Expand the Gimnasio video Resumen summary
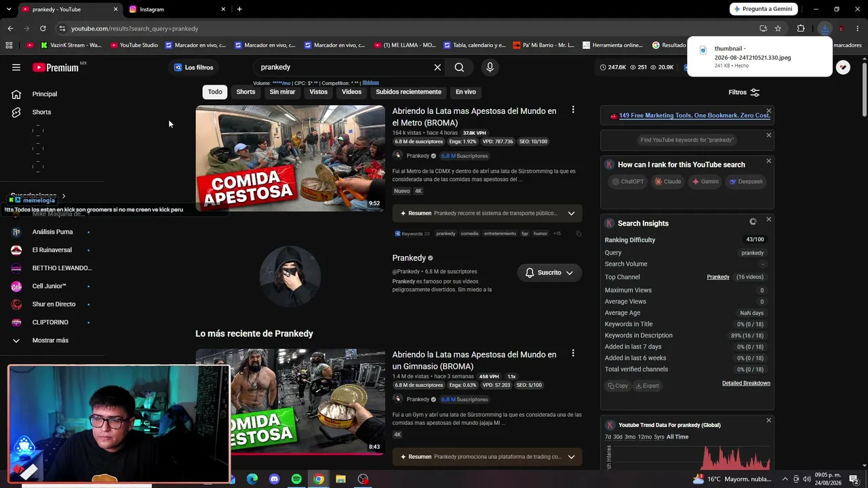868x488 pixels. [571, 457]
